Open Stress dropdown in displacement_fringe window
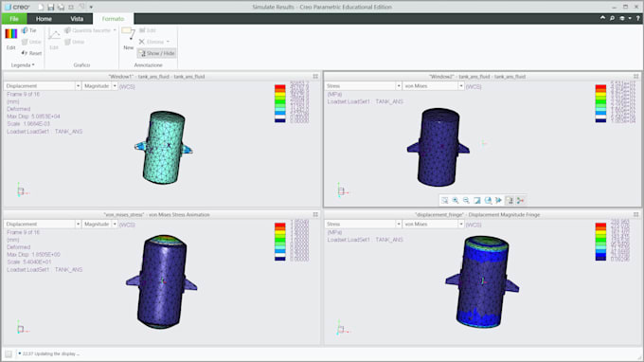 (x=363, y=224)
